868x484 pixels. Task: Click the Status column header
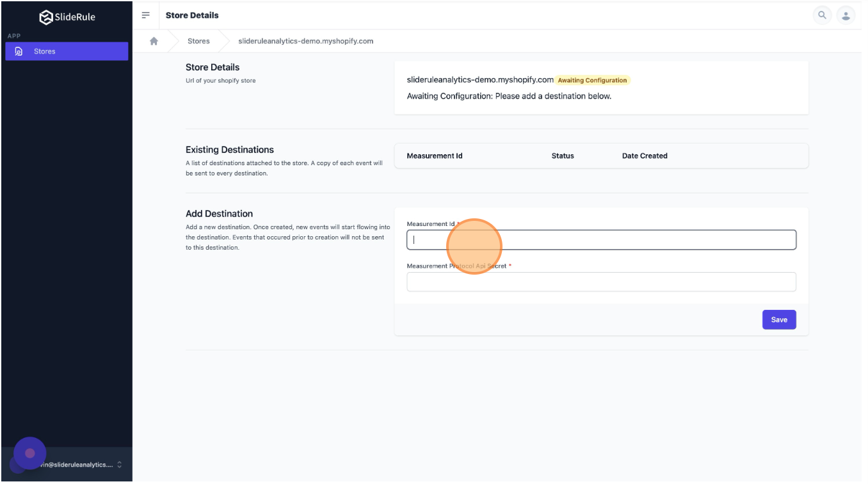(563, 156)
